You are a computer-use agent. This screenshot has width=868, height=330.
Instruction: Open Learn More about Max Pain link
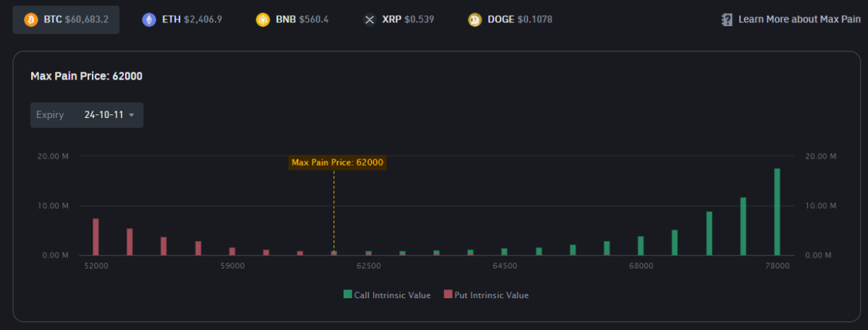tap(799, 20)
